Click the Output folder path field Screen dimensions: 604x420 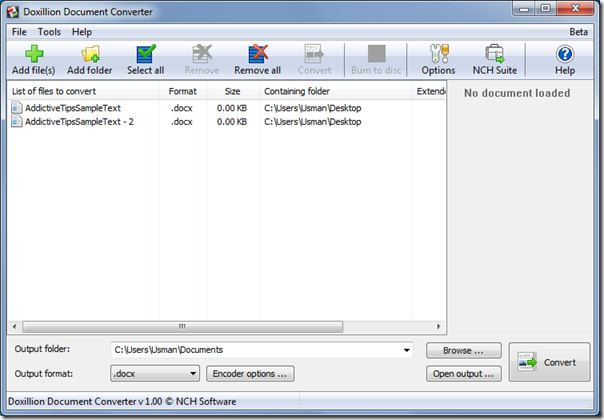[x=262, y=350]
